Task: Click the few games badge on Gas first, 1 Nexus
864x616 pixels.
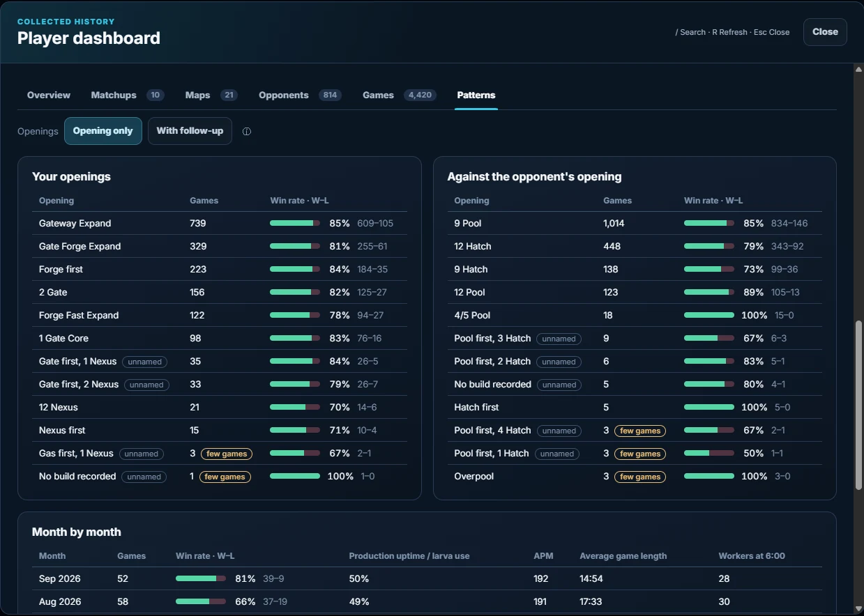Action: point(227,454)
